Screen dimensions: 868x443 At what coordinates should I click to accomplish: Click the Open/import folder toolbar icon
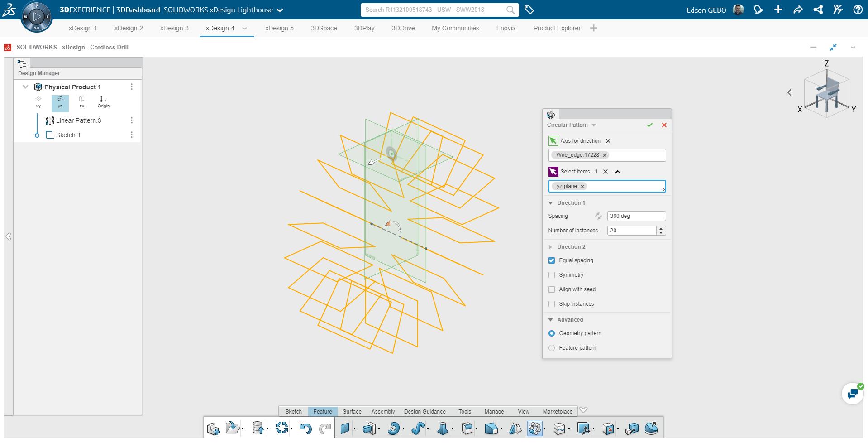click(x=233, y=428)
